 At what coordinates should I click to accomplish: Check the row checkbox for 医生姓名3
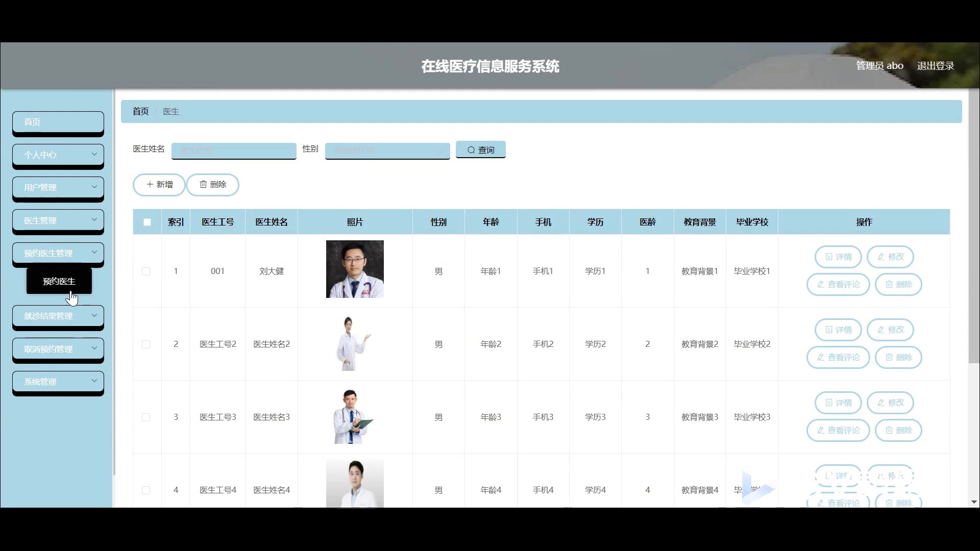click(x=146, y=417)
